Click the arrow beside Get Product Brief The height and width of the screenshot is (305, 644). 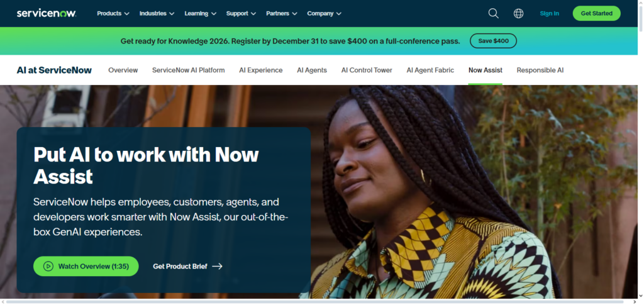pos(217,267)
